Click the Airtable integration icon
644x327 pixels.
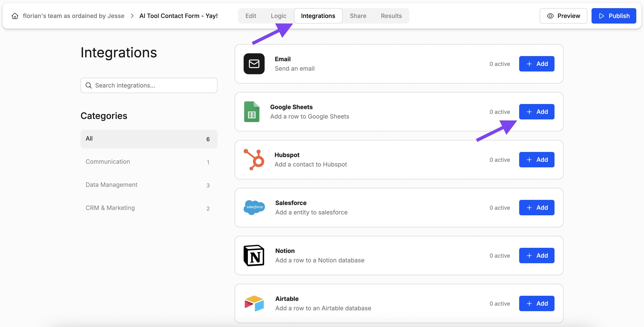click(254, 303)
